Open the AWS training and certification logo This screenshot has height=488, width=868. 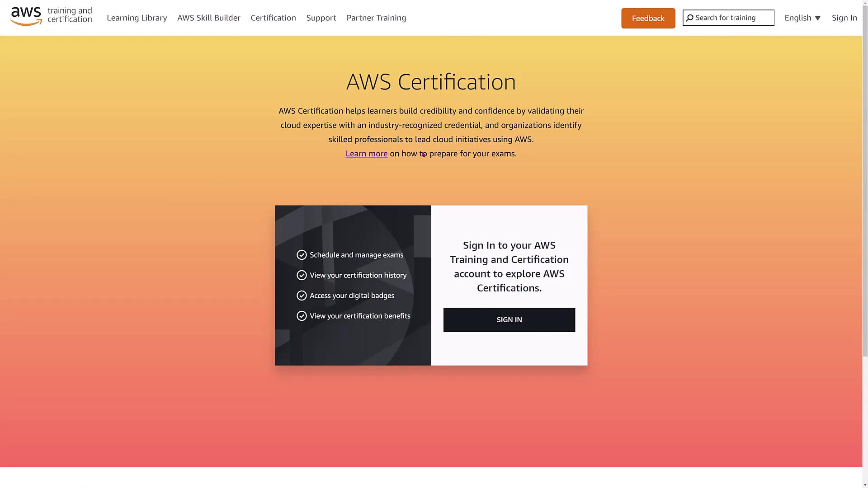51,16
